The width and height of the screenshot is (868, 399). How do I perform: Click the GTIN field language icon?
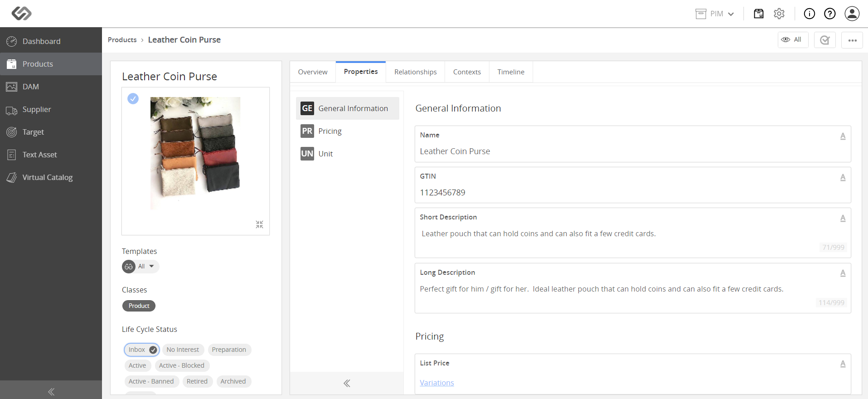[x=843, y=177]
